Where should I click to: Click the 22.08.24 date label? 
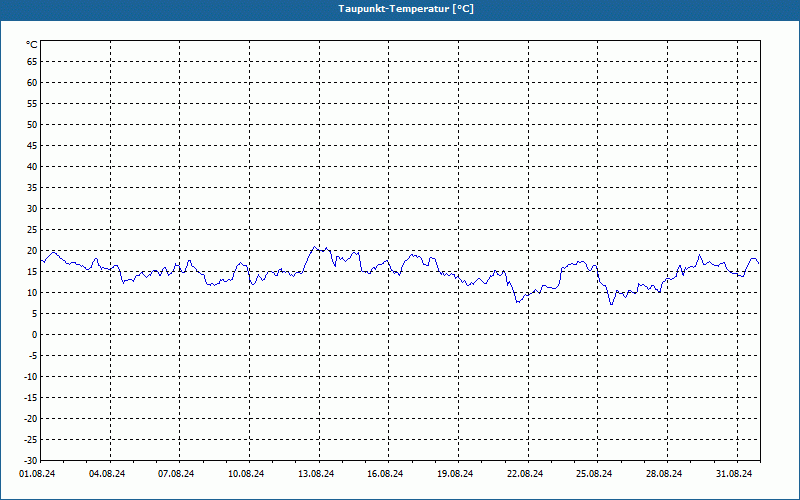pos(525,474)
